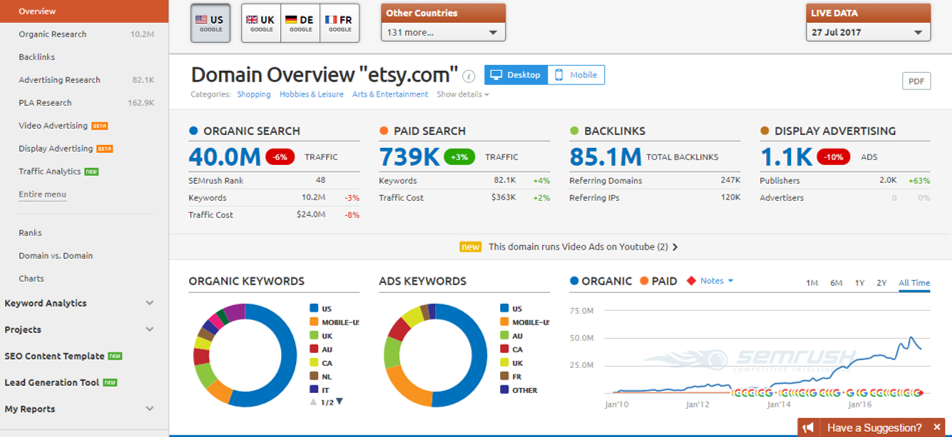Click the megaphone suggestion icon

point(808,427)
